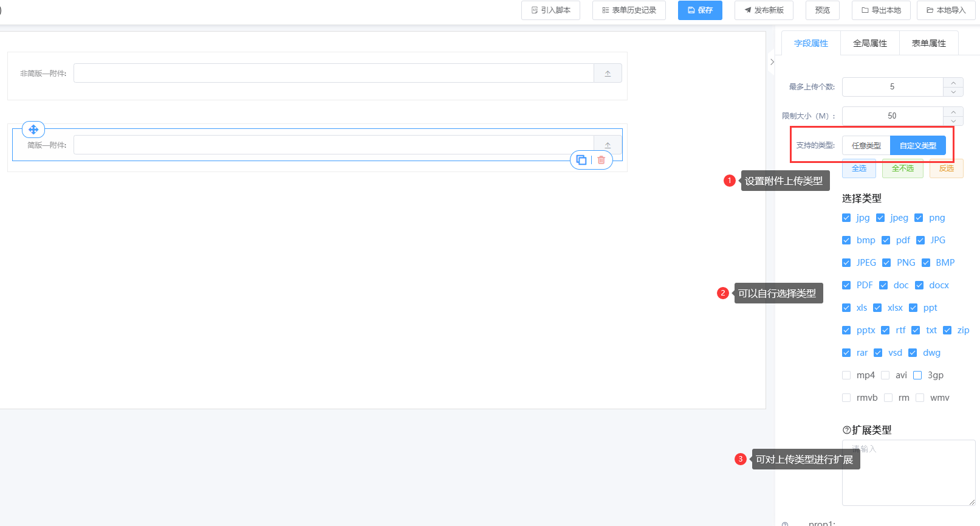This screenshot has width=980, height=526.
Task: Uncheck the docx checkbox
Action: [919, 285]
